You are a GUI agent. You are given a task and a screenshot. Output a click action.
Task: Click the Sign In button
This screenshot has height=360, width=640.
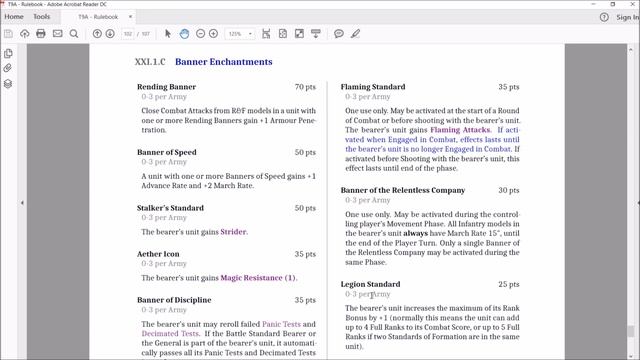click(x=627, y=17)
